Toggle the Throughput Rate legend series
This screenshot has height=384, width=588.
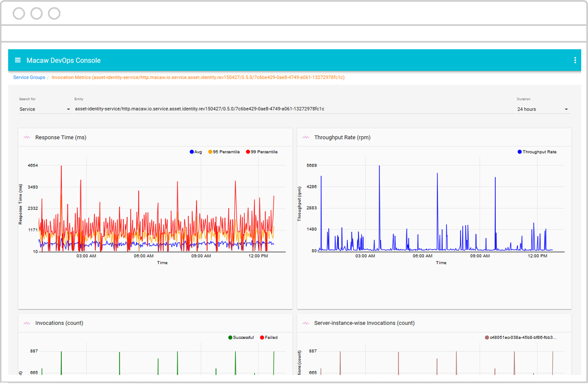537,152
